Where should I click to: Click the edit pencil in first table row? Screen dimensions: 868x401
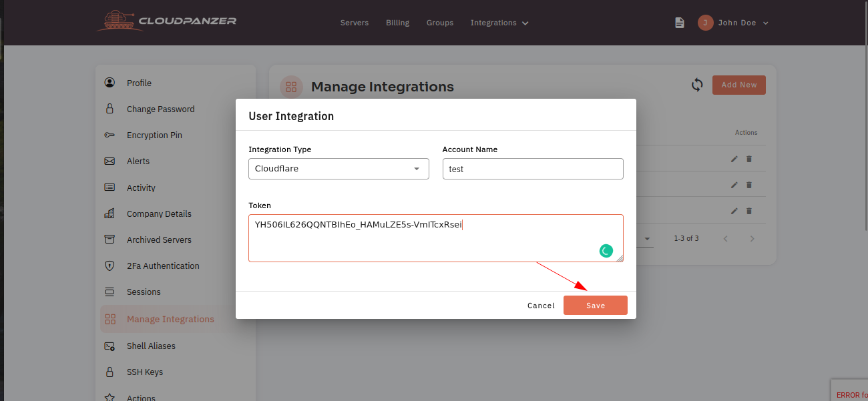[734, 159]
